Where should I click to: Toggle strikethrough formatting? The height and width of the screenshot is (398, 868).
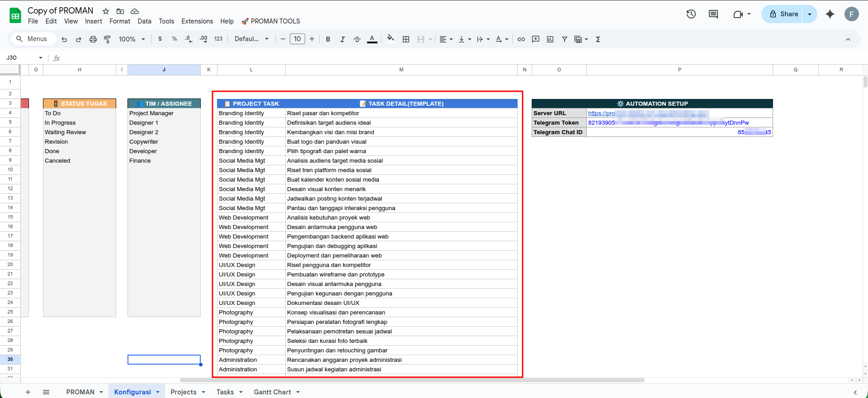coord(357,39)
